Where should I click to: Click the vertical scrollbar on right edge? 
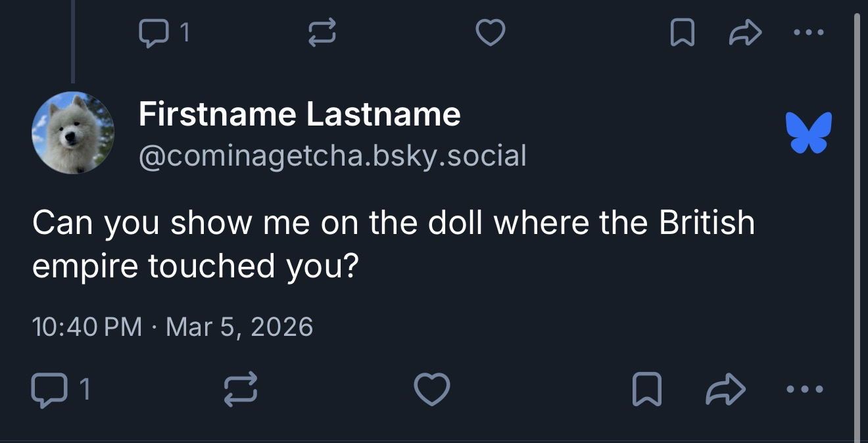[x=857, y=223]
